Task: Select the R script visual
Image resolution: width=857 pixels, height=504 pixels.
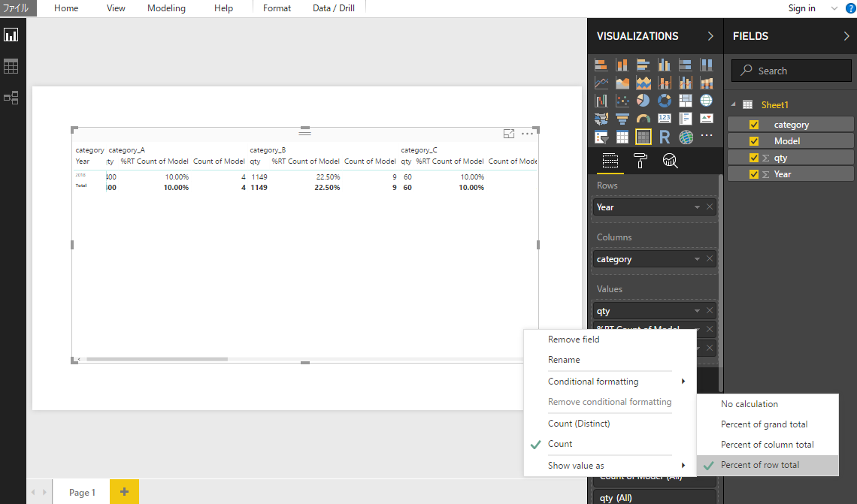Action: pyautogui.click(x=664, y=137)
